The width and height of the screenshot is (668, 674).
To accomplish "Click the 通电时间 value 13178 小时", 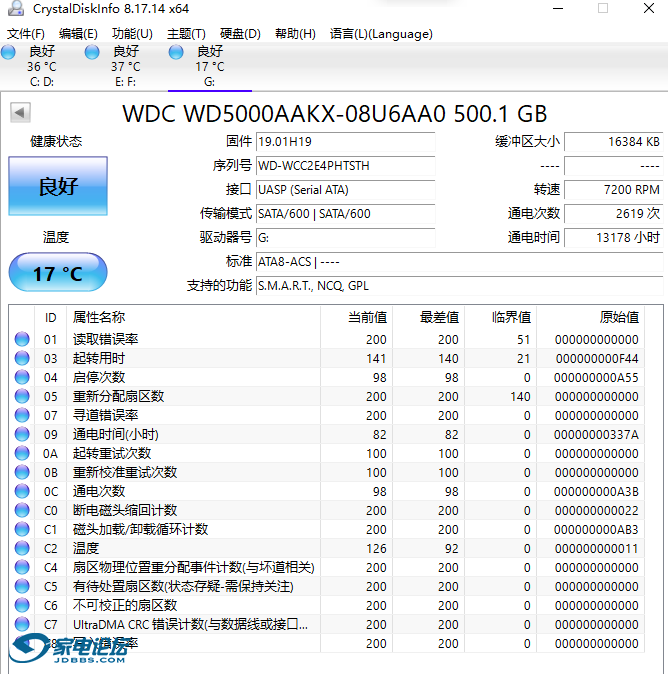I will tap(614, 238).
